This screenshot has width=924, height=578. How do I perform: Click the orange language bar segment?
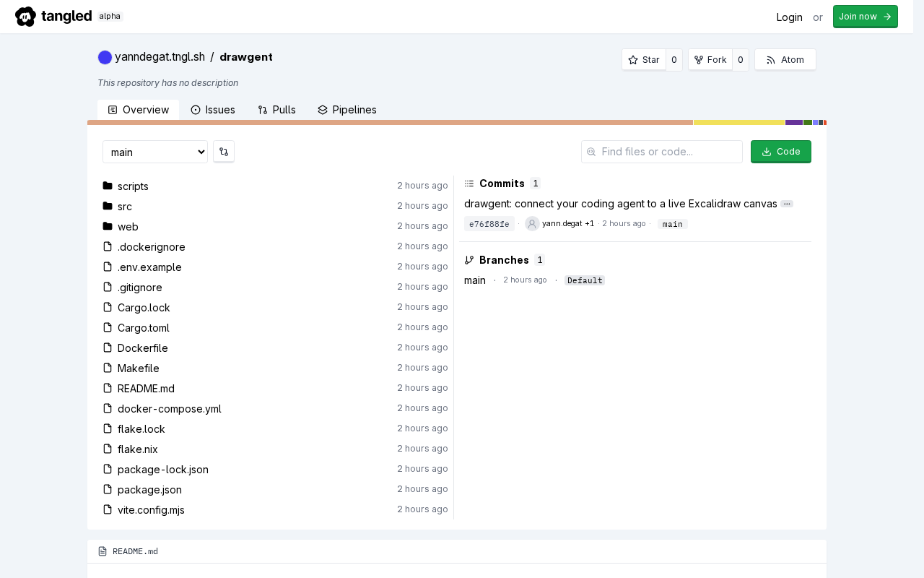[390, 123]
